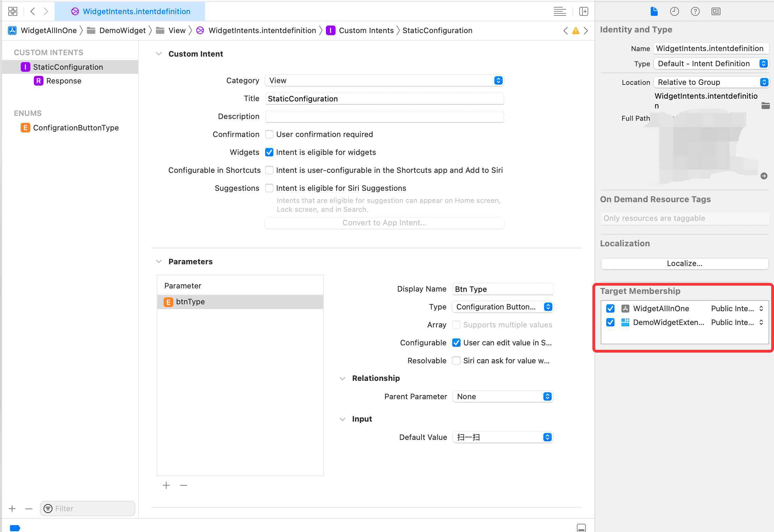The width and height of the screenshot is (774, 532).
Task: Open the Category dropdown showing View
Action: pyautogui.click(x=384, y=80)
